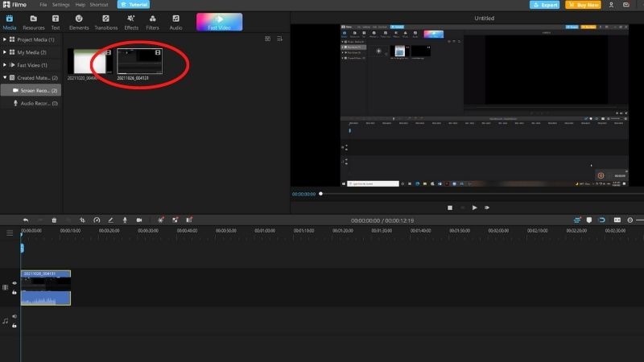Click the Export button
This screenshot has width=644, height=362.
(x=545, y=5)
